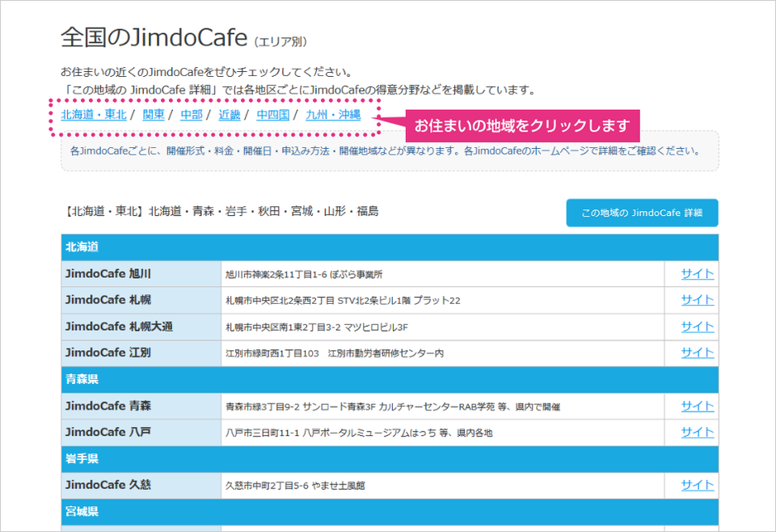Click address 江別市緑町西1丁目103
This screenshot has width=776, height=532.
point(335,353)
